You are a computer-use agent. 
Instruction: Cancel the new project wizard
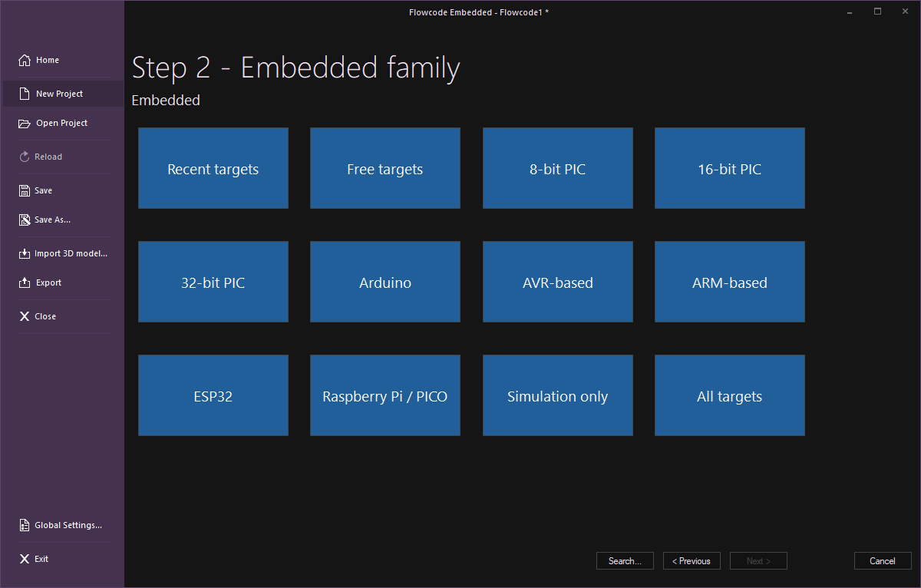pos(882,561)
